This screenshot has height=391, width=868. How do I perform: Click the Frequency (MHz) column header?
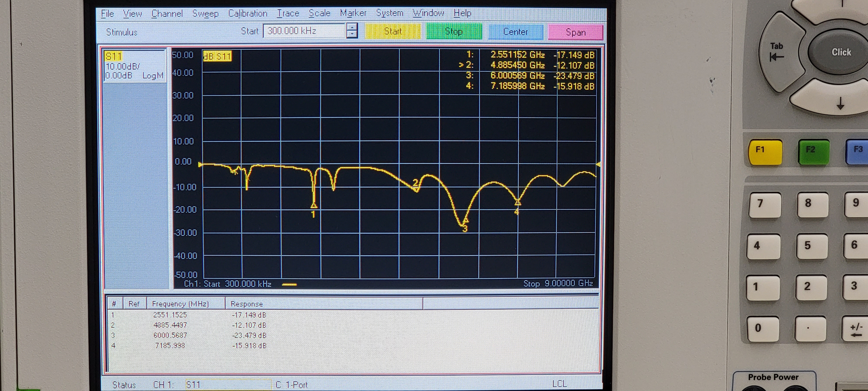(x=180, y=304)
